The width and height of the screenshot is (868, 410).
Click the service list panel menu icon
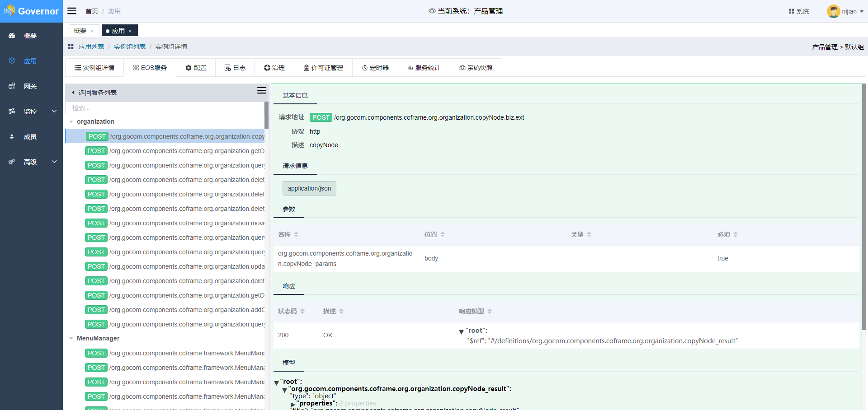click(x=261, y=90)
